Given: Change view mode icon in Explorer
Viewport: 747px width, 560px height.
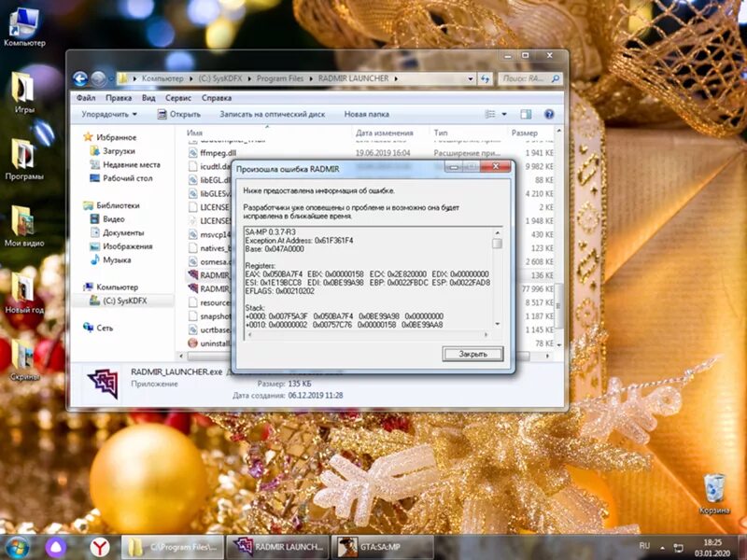Looking at the screenshot, I should [x=489, y=114].
